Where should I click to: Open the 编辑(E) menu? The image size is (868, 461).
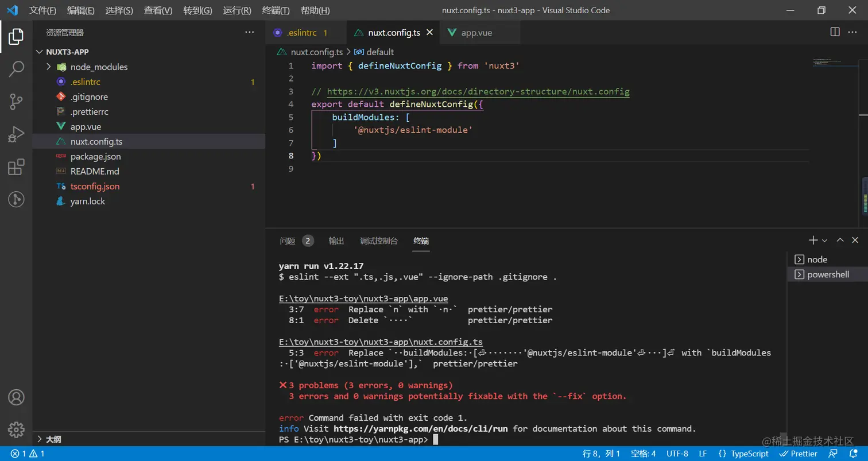[81, 10]
